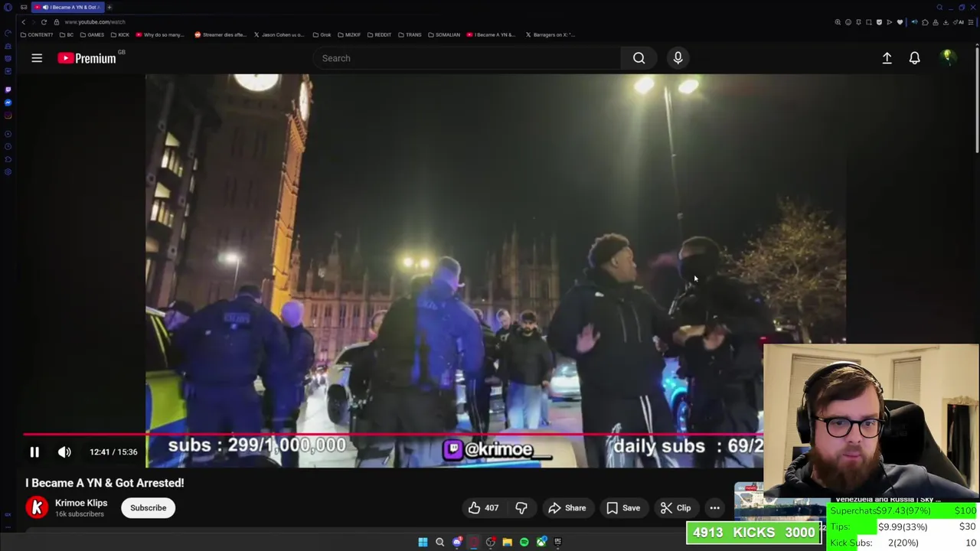This screenshot has height=551, width=980.
Task: Expand the TRANS bookmarks folder
Action: point(410,34)
